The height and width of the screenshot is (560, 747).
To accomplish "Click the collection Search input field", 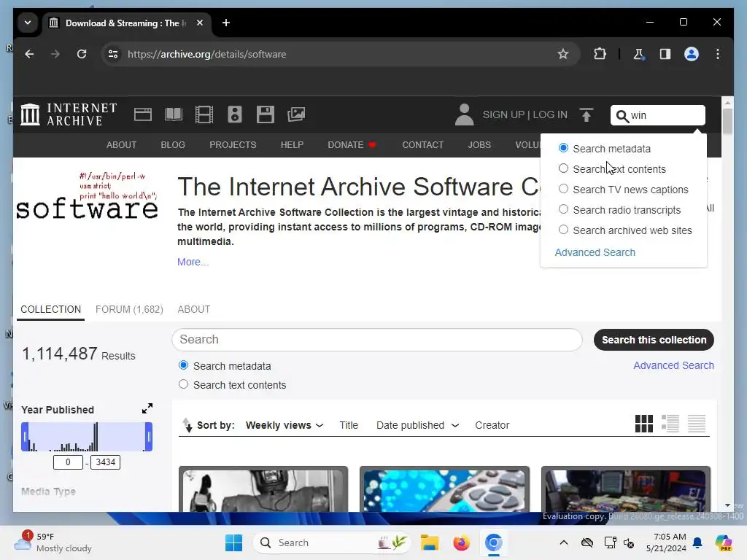I will tap(377, 340).
